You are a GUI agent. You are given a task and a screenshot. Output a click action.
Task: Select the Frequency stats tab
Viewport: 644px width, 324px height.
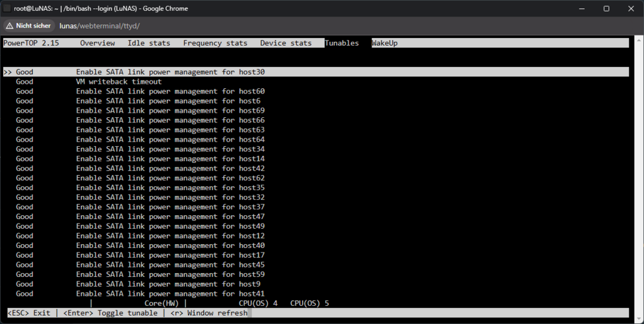tap(215, 43)
